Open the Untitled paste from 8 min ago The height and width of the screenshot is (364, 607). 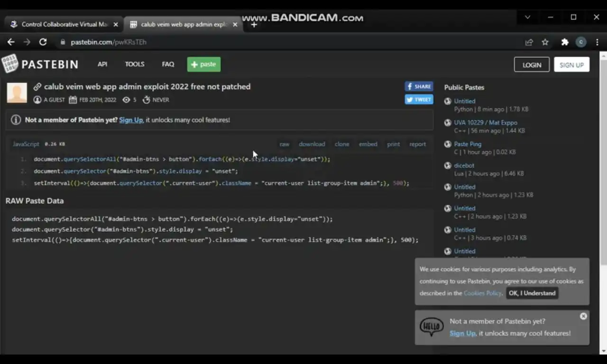pos(465,101)
